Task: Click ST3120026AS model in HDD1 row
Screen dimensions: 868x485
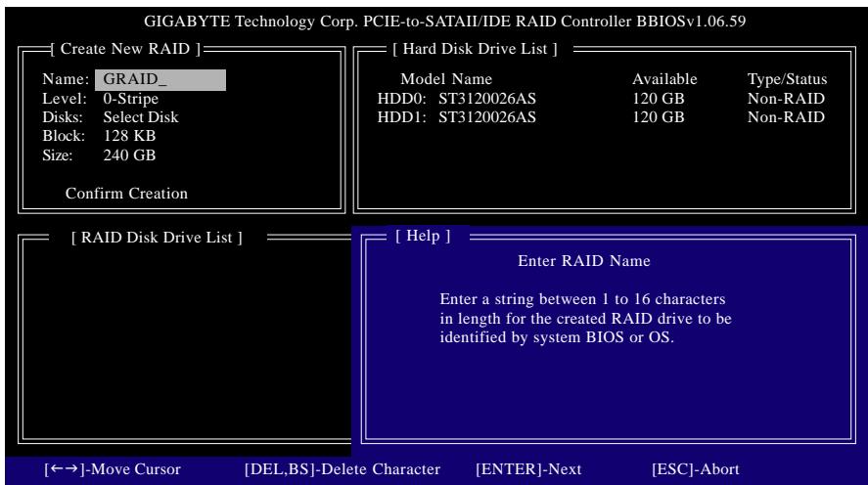Action: pos(487,117)
